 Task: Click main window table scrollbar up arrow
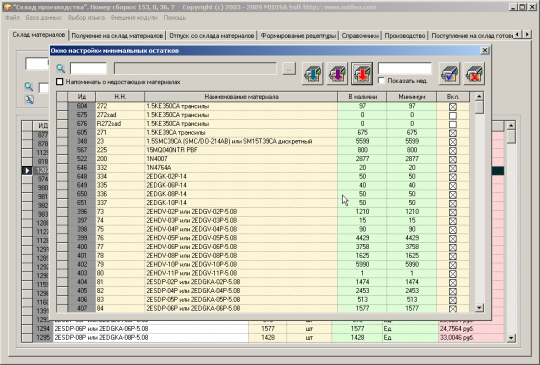coord(511,125)
